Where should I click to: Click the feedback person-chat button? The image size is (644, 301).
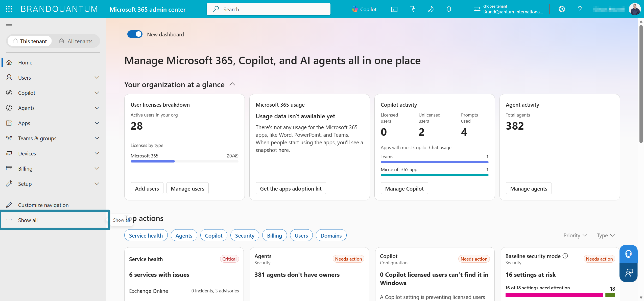click(x=628, y=272)
